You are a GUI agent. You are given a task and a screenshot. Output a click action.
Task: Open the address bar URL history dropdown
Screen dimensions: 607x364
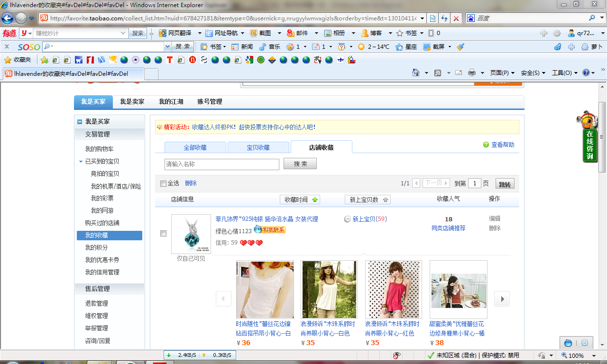421,18
